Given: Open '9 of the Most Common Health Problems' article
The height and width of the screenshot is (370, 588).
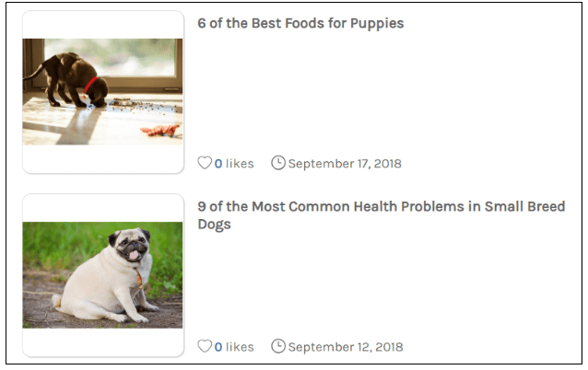Looking at the screenshot, I should [381, 206].
